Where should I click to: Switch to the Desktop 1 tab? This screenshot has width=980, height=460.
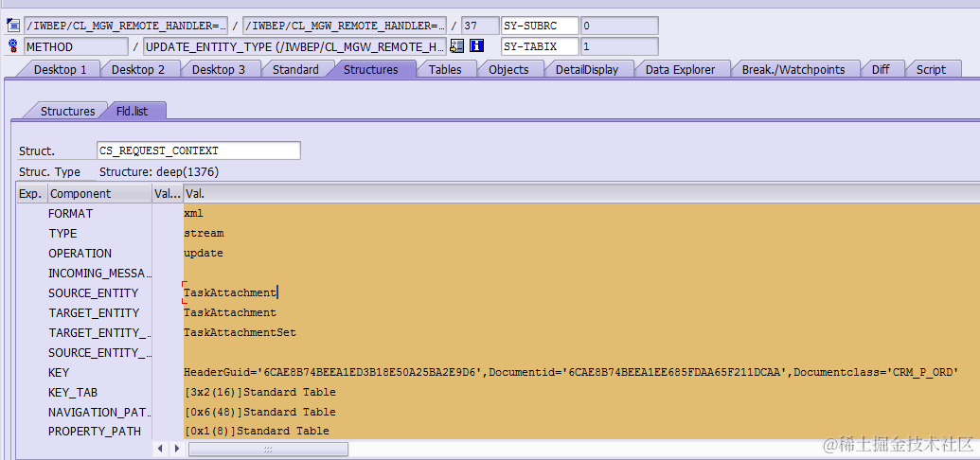click(x=60, y=69)
